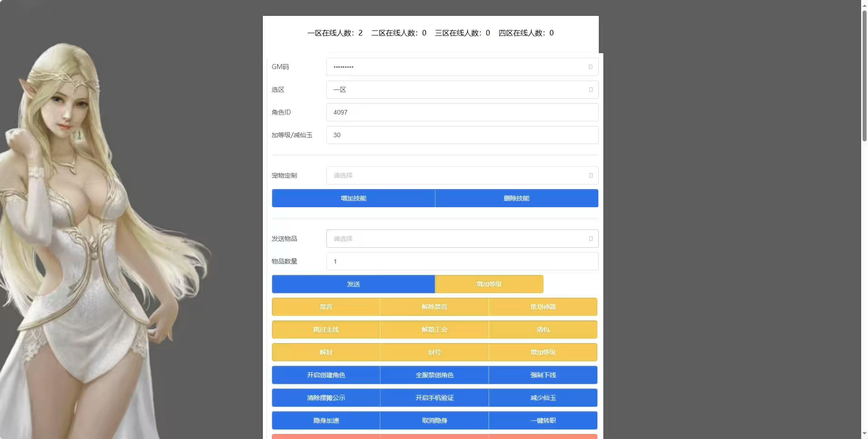
Task: Click the 强制下线 button
Action: coord(543,375)
